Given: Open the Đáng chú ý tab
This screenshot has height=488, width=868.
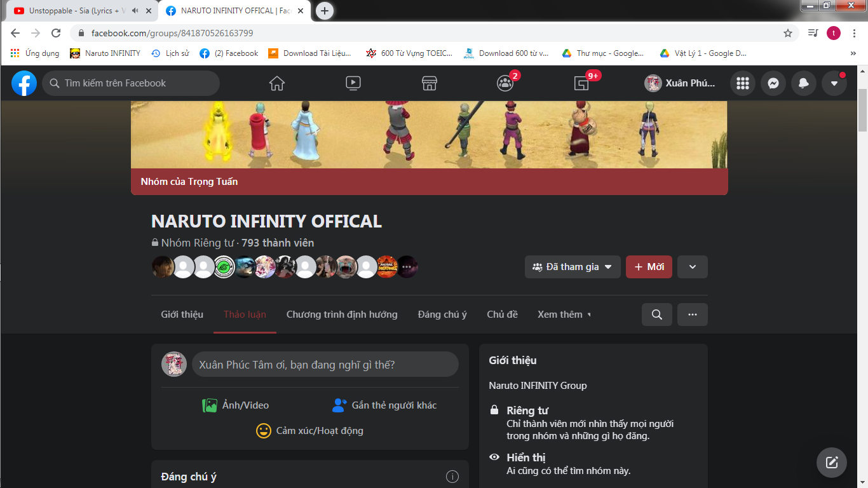Looking at the screenshot, I should click(442, 315).
